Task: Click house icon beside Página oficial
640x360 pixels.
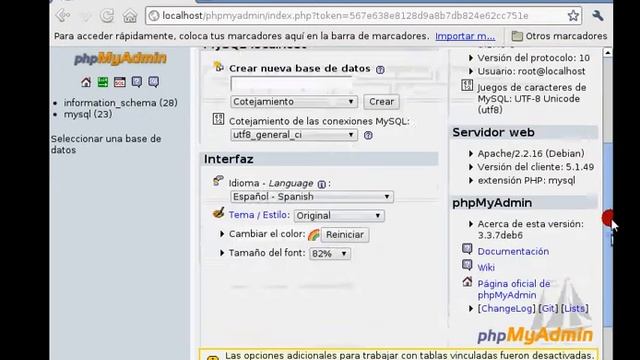Action: [467, 281]
